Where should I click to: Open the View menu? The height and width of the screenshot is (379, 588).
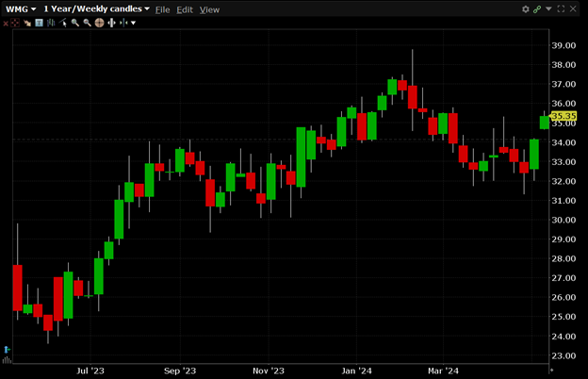coord(209,9)
